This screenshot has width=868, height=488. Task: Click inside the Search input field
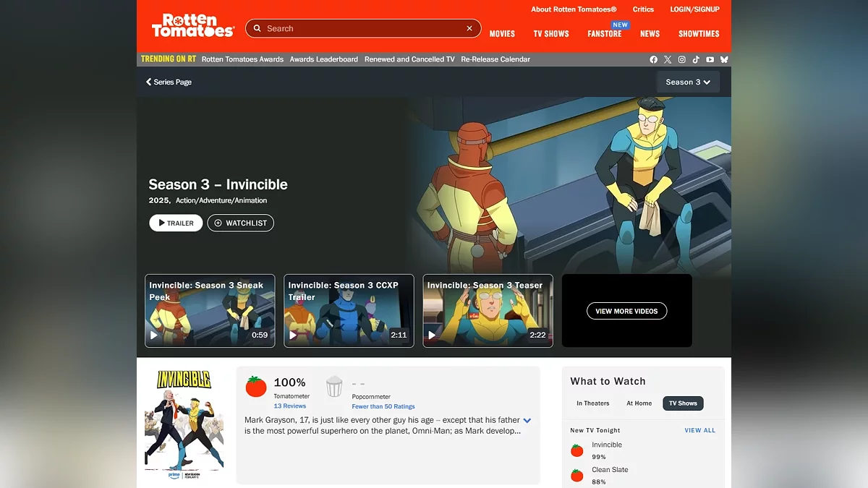363,28
